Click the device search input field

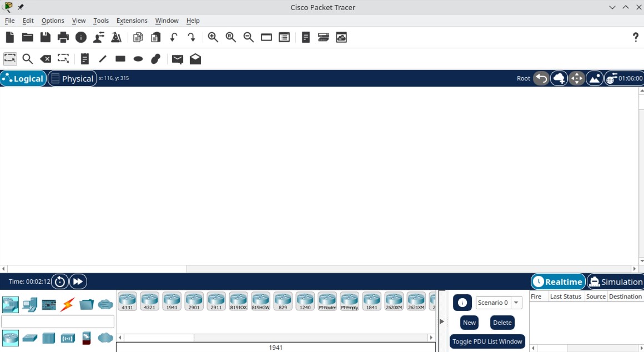[58, 321]
